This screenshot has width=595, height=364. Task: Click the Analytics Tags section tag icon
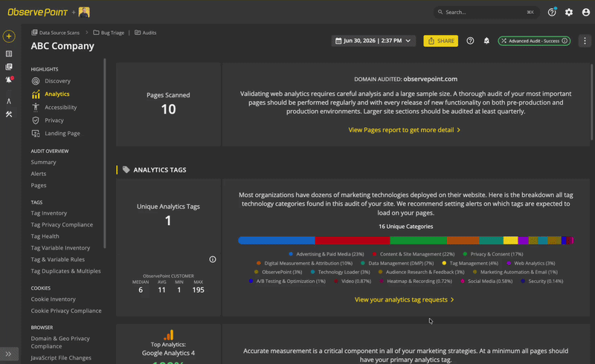click(x=126, y=170)
